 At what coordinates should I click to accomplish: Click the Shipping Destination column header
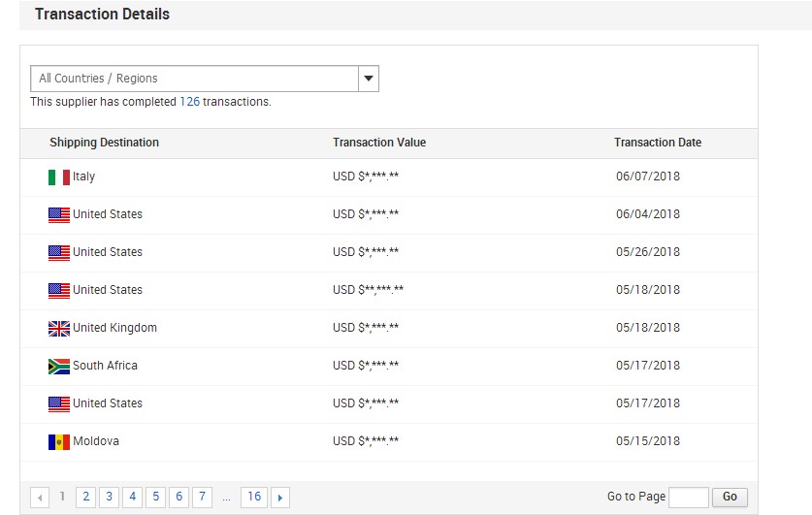(104, 143)
